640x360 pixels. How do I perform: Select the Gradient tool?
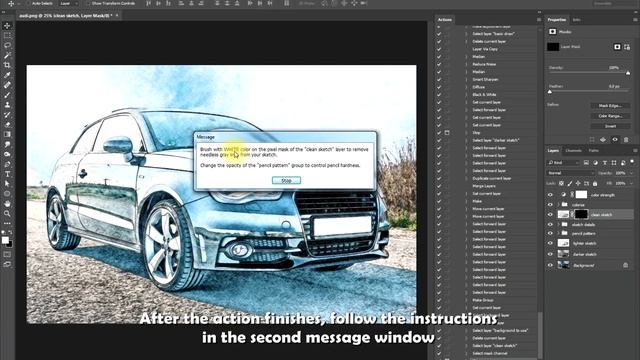click(x=7, y=134)
